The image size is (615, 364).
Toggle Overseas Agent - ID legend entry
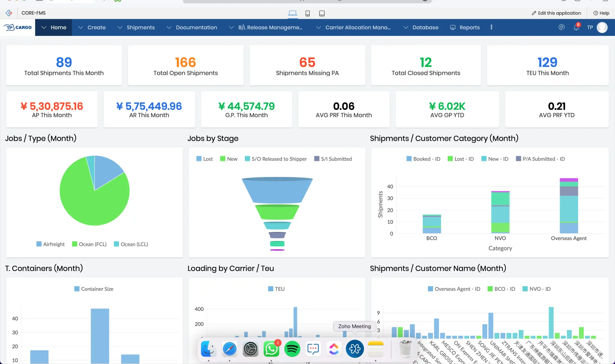[454, 289]
